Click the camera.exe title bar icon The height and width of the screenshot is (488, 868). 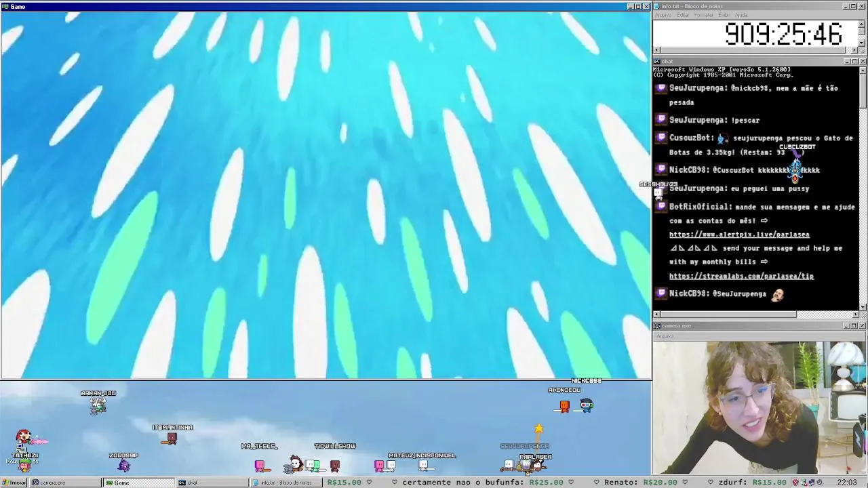point(657,326)
